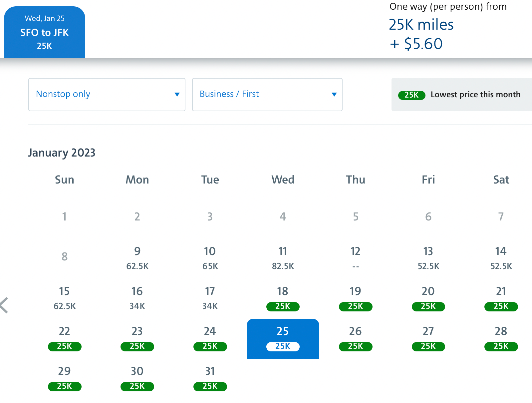Viewport: 532px width, 403px height.
Task: Click the Nonstop only dropdown arrow
Action: (x=177, y=95)
